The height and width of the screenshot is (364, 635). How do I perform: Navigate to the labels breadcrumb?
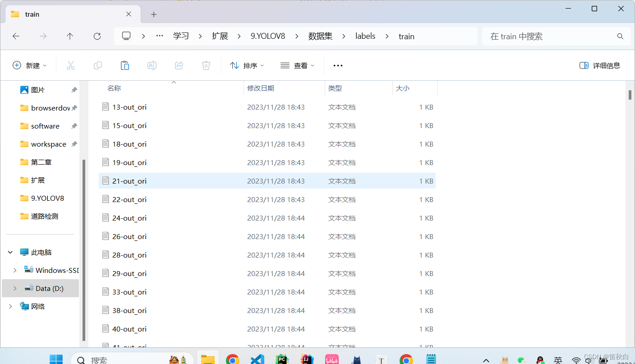[365, 36]
